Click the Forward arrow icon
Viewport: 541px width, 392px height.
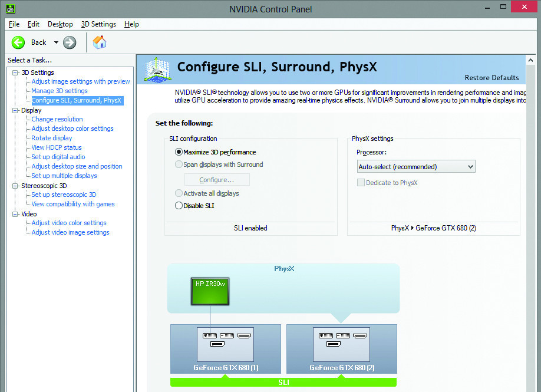pos(70,42)
